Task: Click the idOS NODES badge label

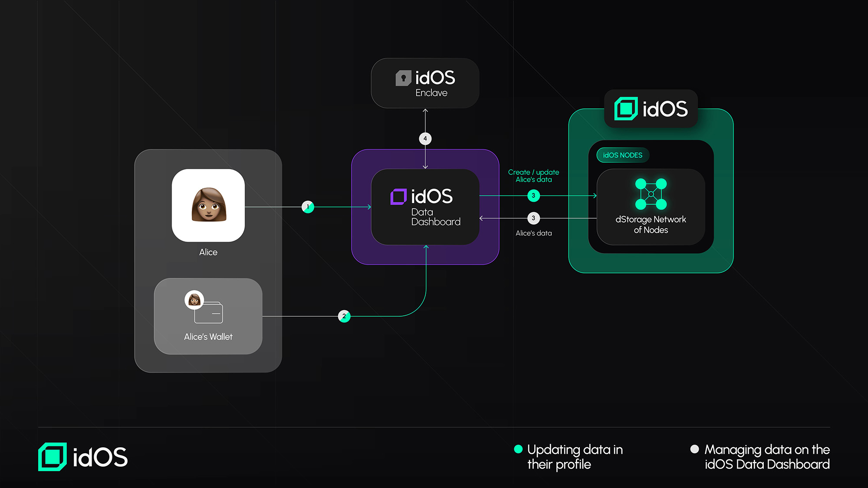Action: pyautogui.click(x=622, y=155)
